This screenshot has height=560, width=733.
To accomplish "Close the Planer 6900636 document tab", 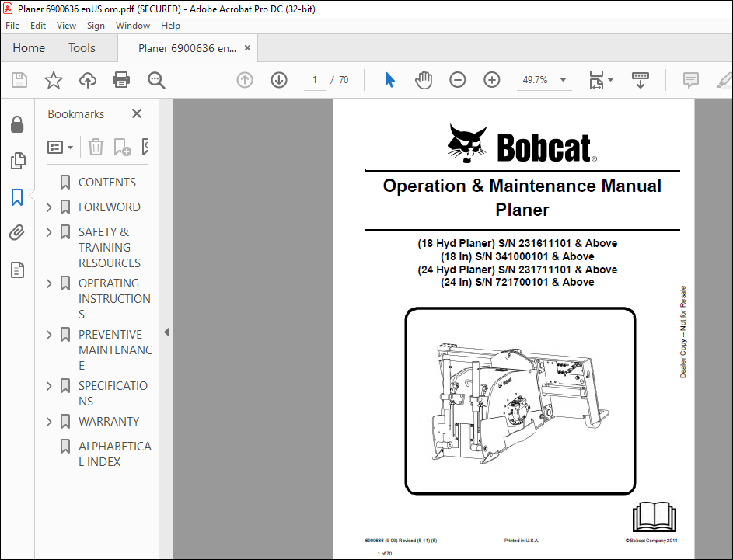I will 248,48.
